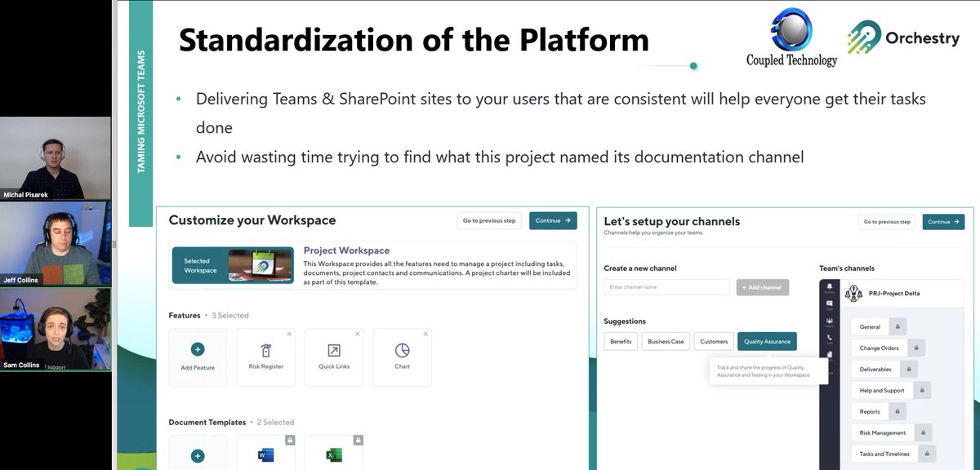Click the lock beside Reports channel
The width and height of the screenshot is (980, 470).
897,411
